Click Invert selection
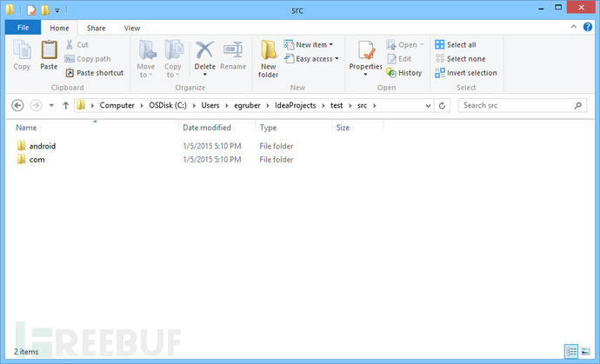600x364 pixels. 466,73
